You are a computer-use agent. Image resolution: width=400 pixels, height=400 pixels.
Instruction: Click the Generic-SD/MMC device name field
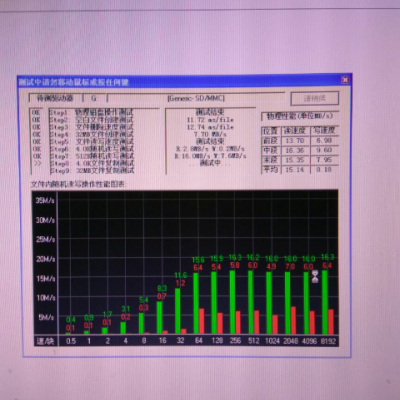196,98
